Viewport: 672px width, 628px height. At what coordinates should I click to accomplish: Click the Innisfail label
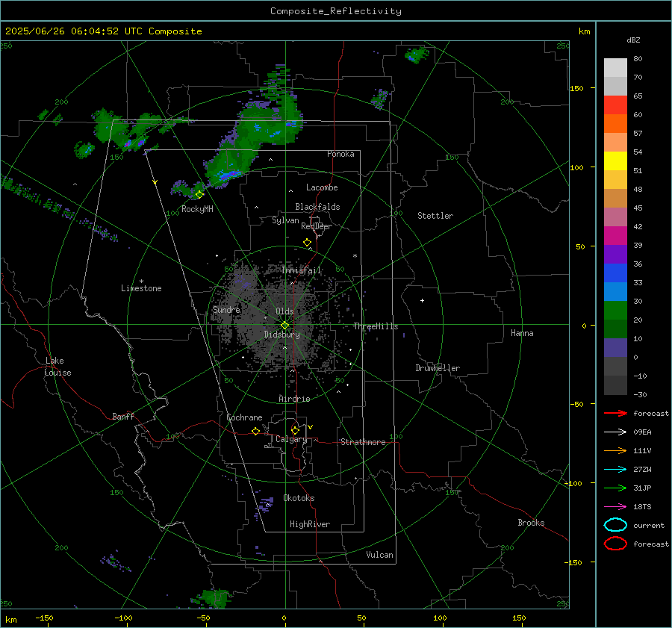pos(301,270)
